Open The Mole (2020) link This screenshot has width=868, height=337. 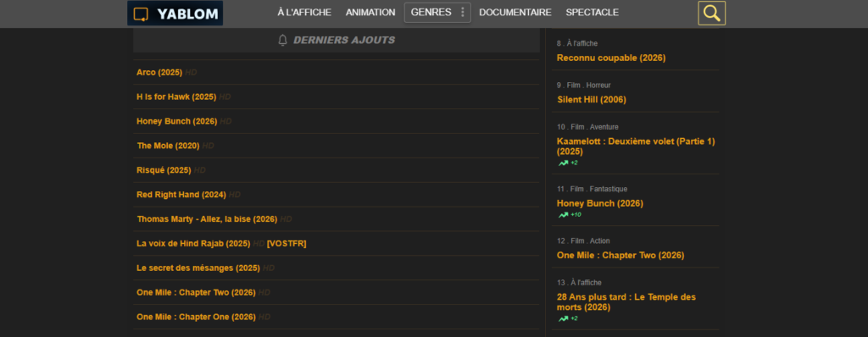(x=169, y=146)
